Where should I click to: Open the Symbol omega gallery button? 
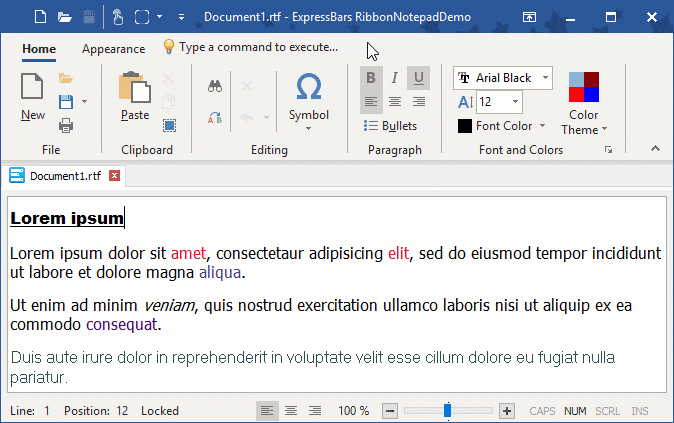point(309,101)
